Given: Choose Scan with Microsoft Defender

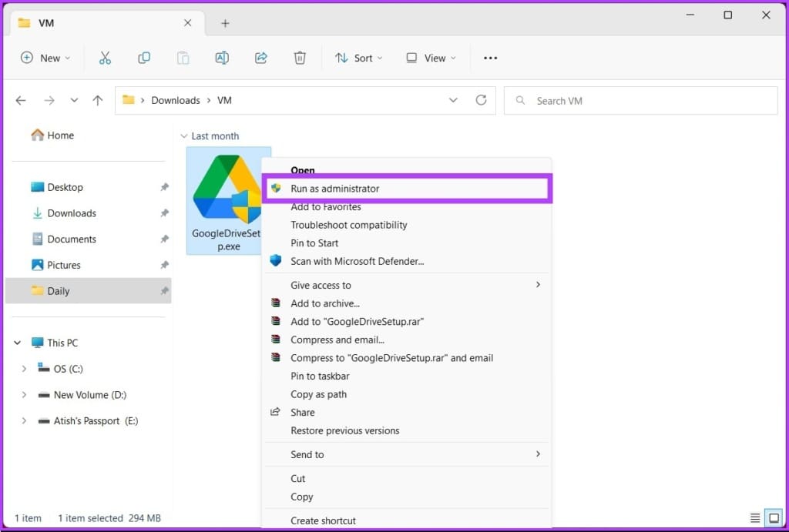Looking at the screenshot, I should (407, 261).
